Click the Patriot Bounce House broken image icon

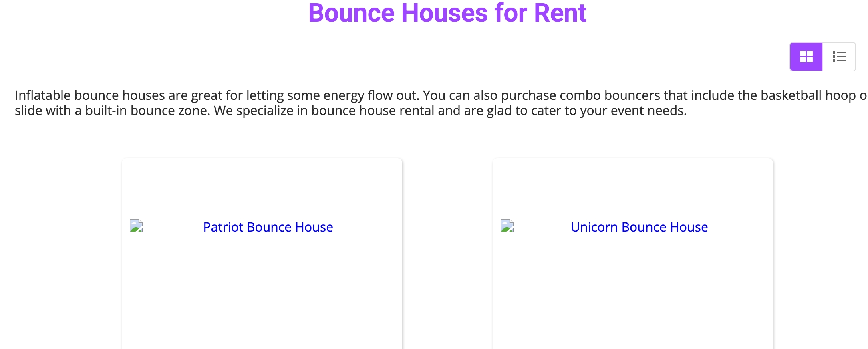point(136,226)
